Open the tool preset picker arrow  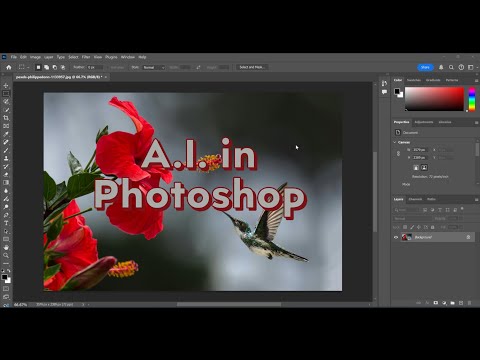pos(28,67)
